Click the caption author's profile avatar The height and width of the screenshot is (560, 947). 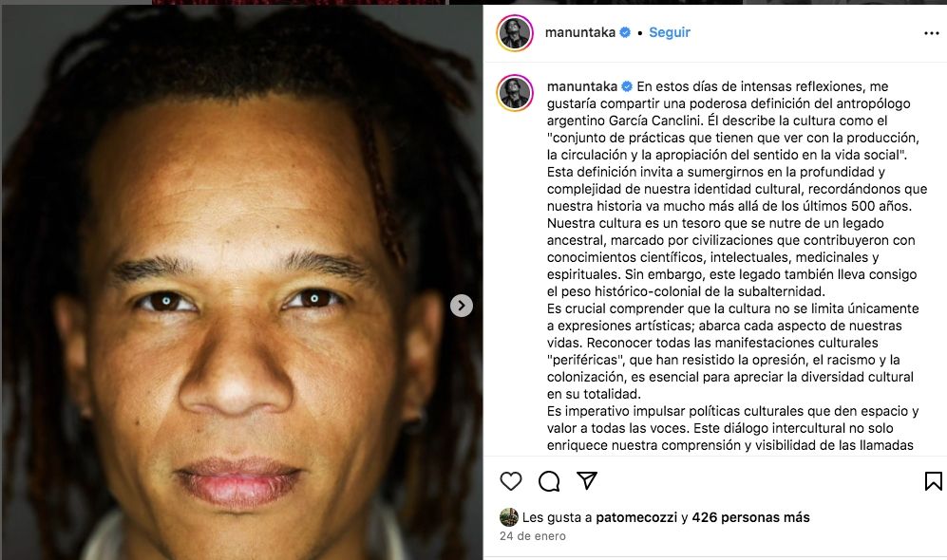pos(515,93)
